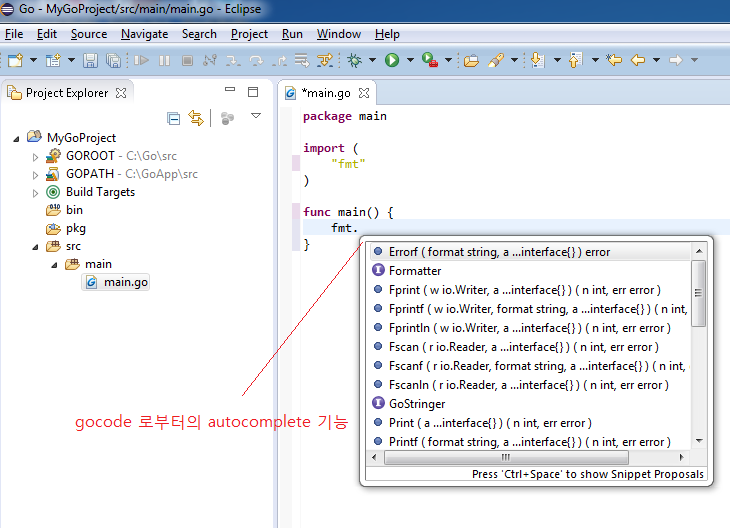Click the autocomplete horizontal scrollbar right arrow
The image size is (730, 528).
coord(682,457)
